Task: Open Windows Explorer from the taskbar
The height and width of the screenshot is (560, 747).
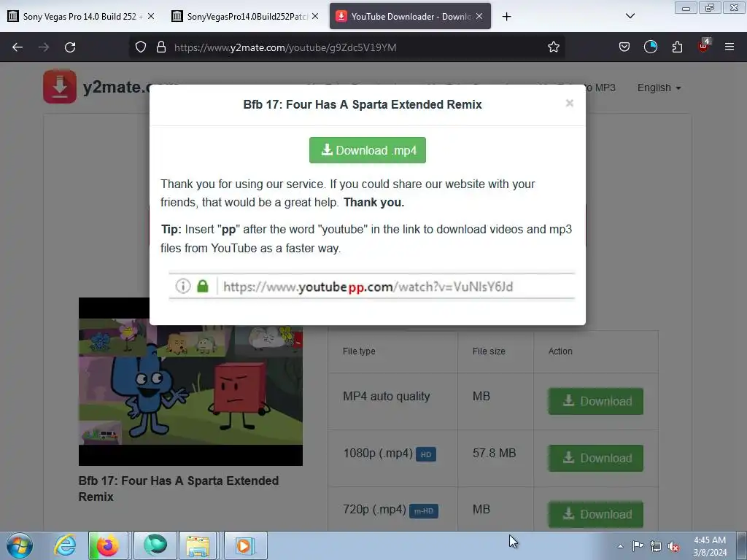Action: [x=198, y=545]
